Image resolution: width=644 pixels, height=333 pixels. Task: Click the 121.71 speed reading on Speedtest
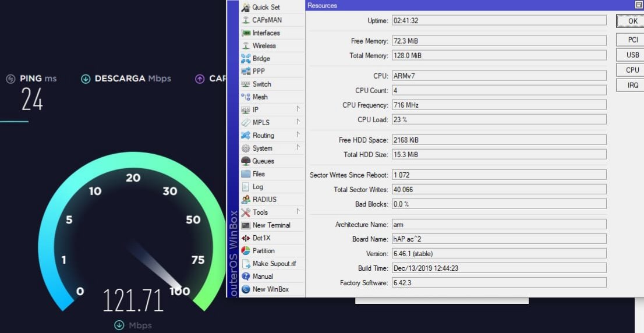(133, 300)
